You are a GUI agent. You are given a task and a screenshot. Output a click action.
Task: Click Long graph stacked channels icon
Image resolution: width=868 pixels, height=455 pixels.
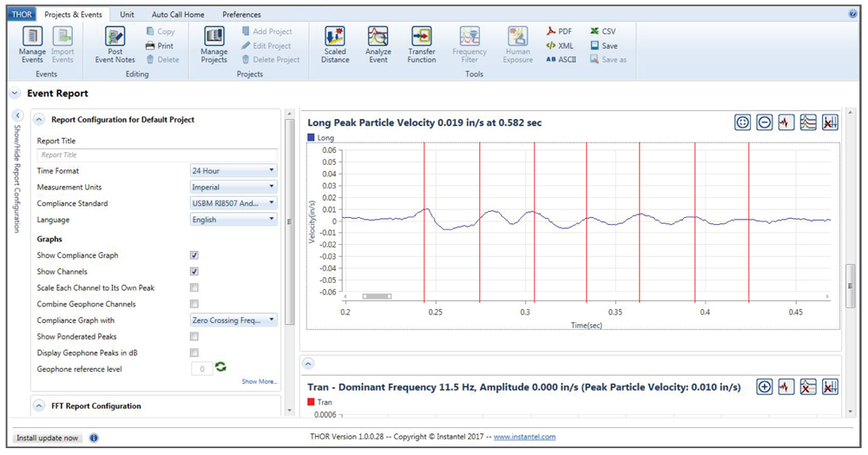[x=808, y=122]
